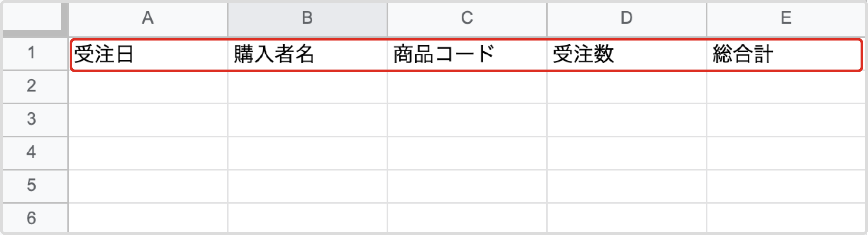
Task: Select row 5 header
Action: [x=32, y=185]
